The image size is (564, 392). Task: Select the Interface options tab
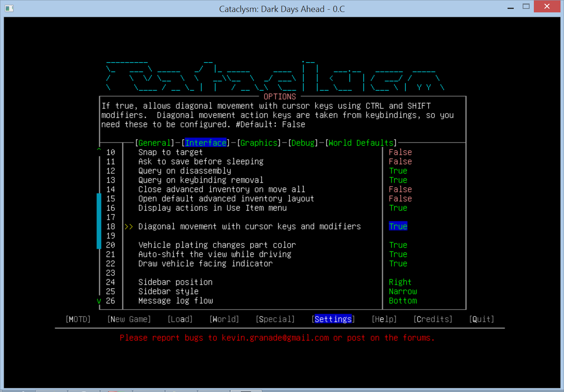(x=206, y=143)
